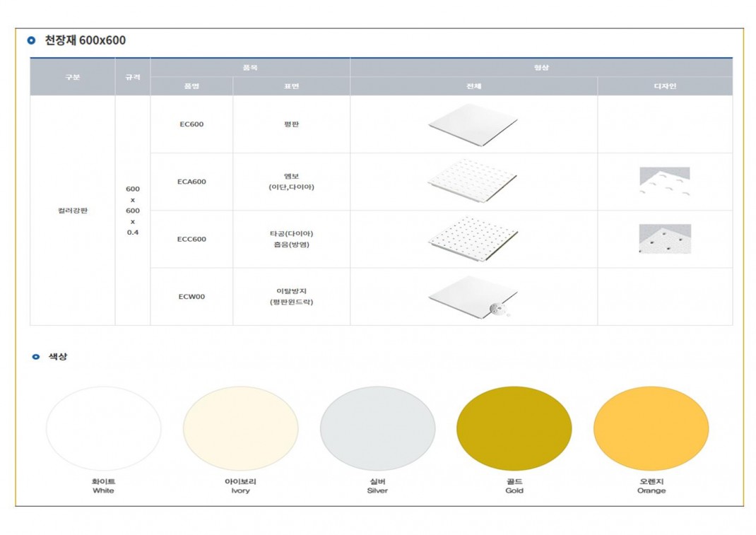The width and height of the screenshot is (756, 535).
Task: Choose the Silver color circle
Action: click(x=377, y=428)
